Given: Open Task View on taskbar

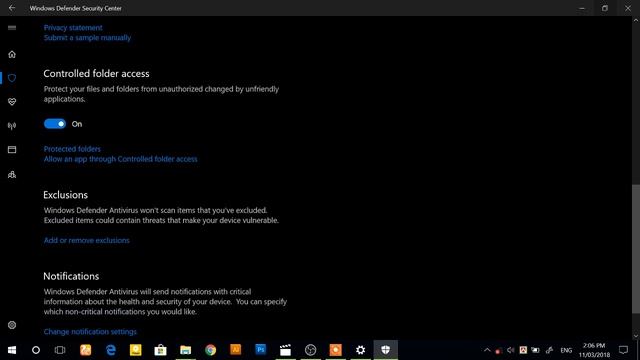Looking at the screenshot, I should tap(60, 350).
